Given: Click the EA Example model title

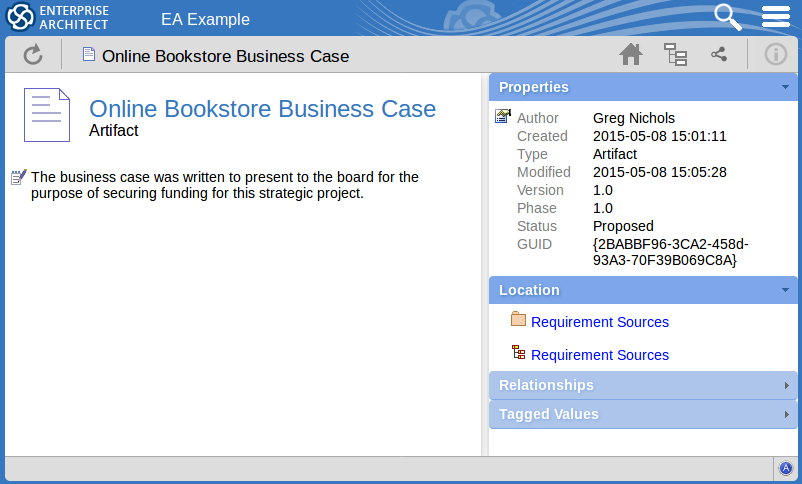Looking at the screenshot, I should (205, 19).
